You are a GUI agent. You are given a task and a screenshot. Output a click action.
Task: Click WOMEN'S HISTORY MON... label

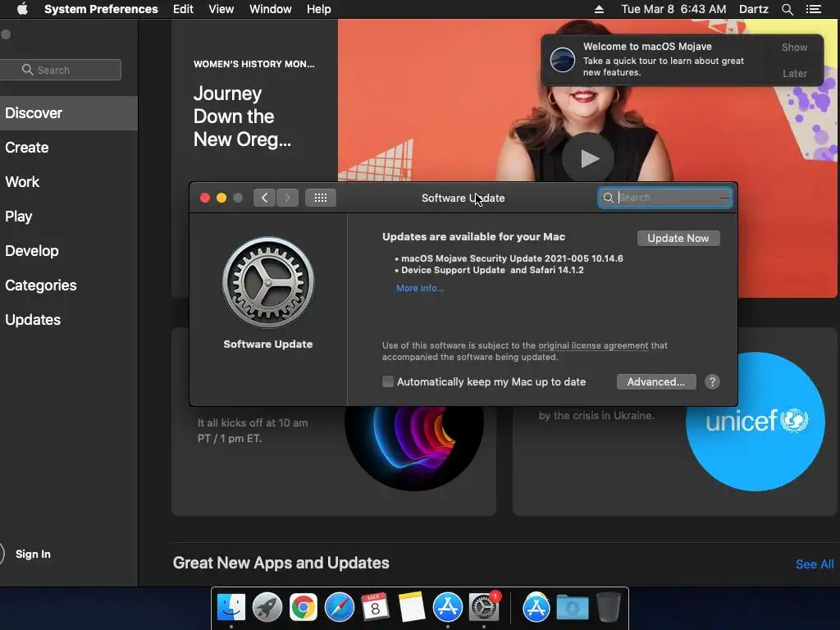pos(254,64)
